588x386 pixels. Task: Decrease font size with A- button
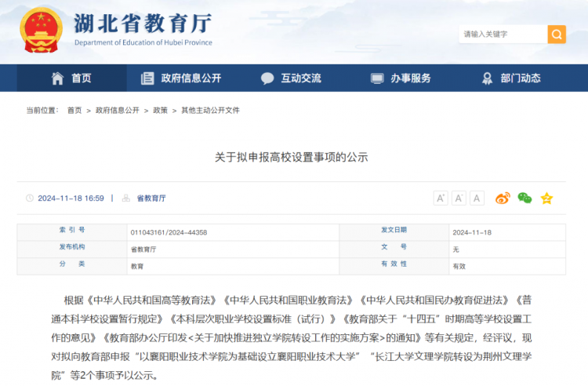click(459, 198)
